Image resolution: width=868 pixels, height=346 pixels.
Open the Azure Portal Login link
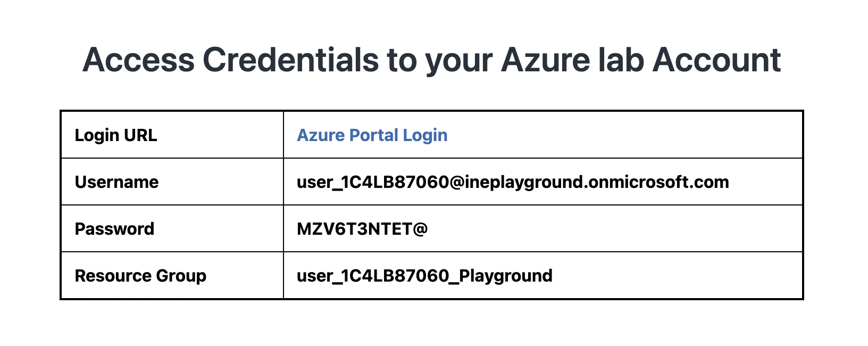[x=372, y=135]
